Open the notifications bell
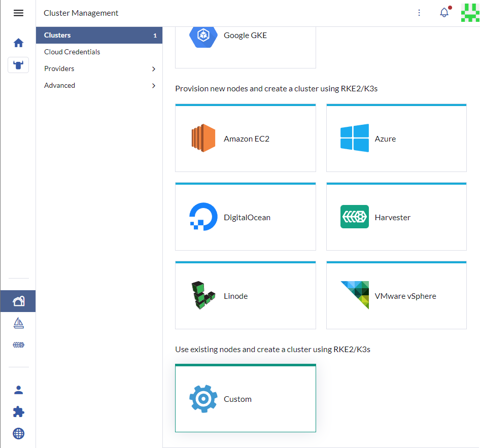The image size is (480, 448). (x=444, y=13)
